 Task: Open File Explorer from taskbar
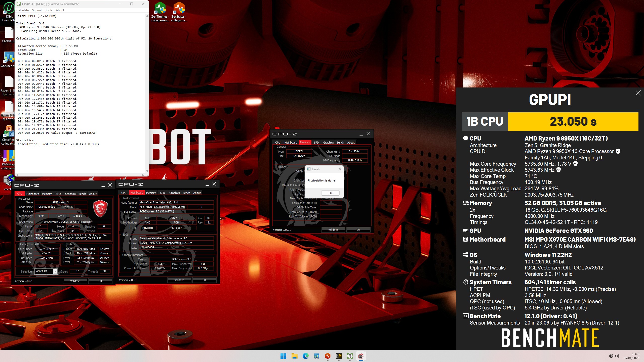294,356
